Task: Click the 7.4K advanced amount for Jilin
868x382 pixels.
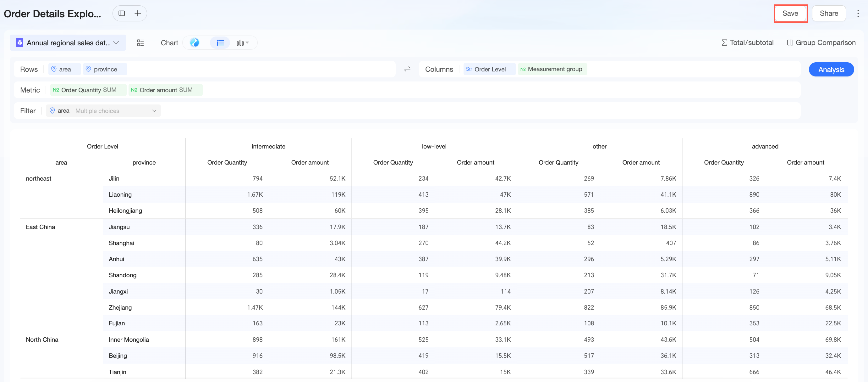Action: (x=835, y=178)
